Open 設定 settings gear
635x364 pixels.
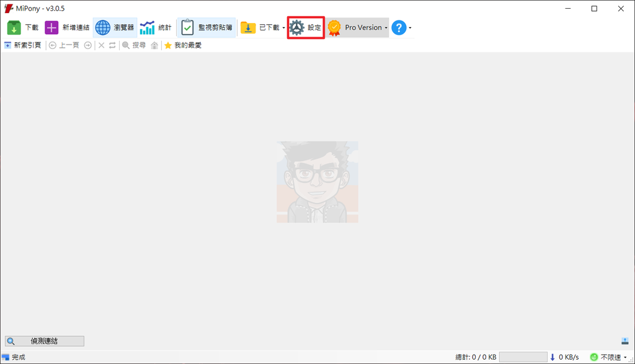(x=306, y=27)
